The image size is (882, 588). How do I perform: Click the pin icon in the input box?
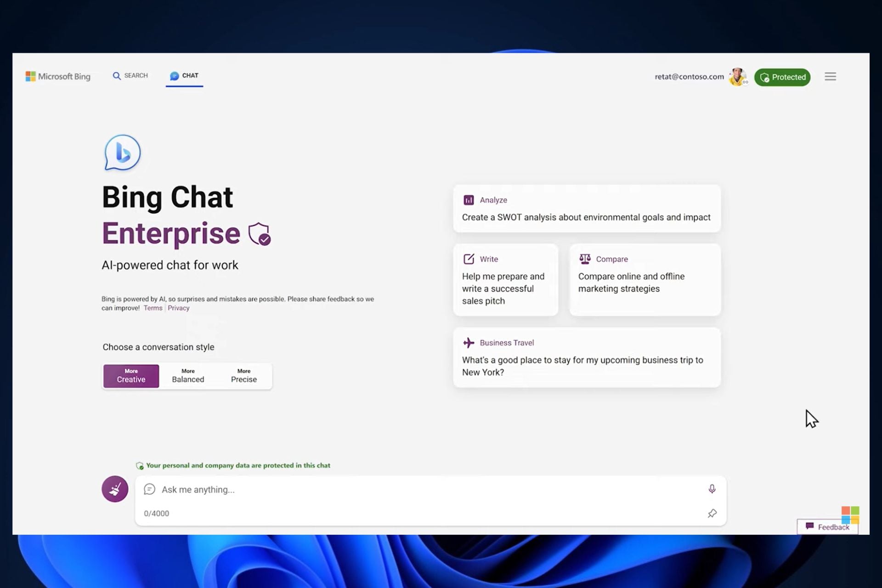pyautogui.click(x=712, y=513)
